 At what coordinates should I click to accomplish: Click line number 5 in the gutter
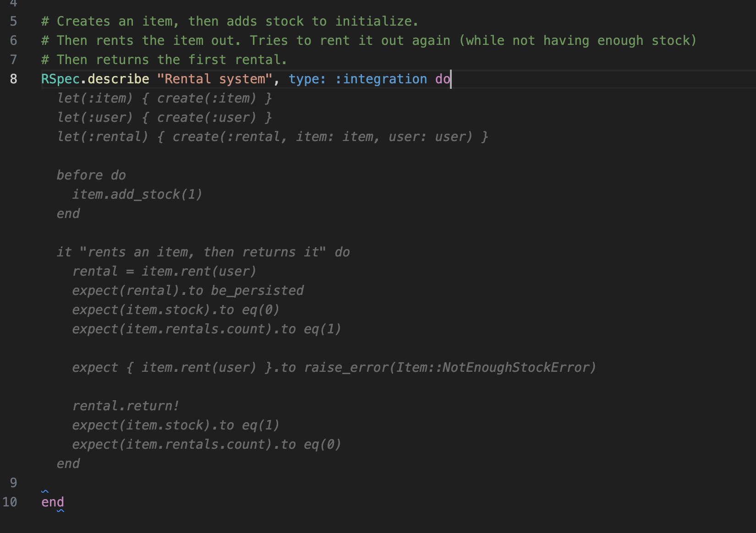point(13,22)
